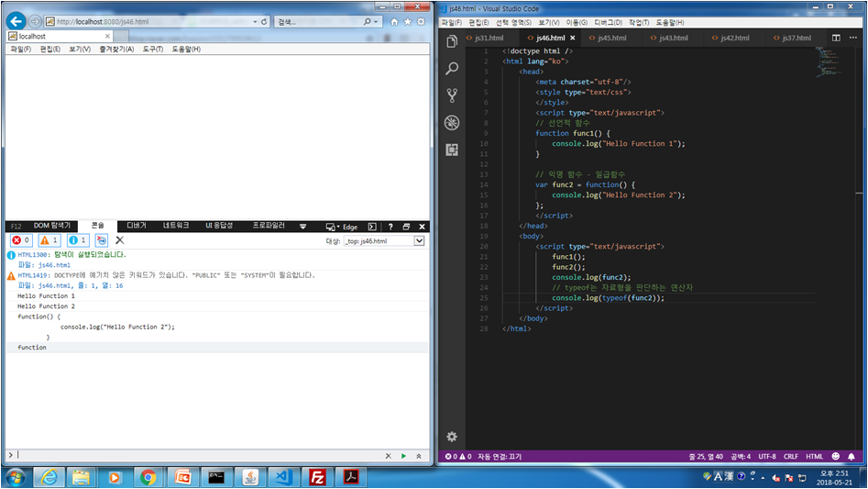The height and width of the screenshot is (489, 868).
Task: Switch to the 디버거 tab in F12 tools
Action: click(x=137, y=226)
